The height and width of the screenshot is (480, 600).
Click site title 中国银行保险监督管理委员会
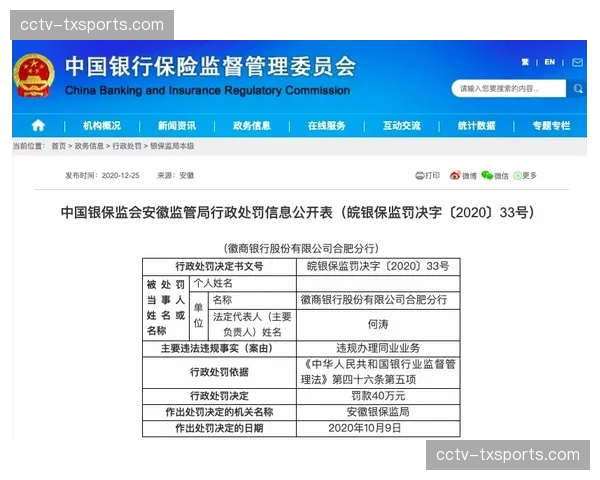pos(210,66)
